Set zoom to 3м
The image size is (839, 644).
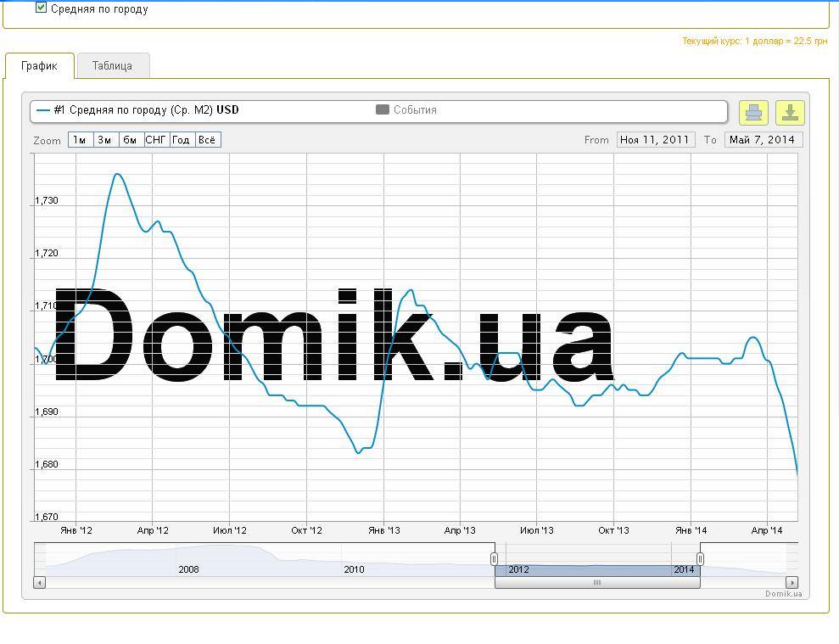[105, 140]
